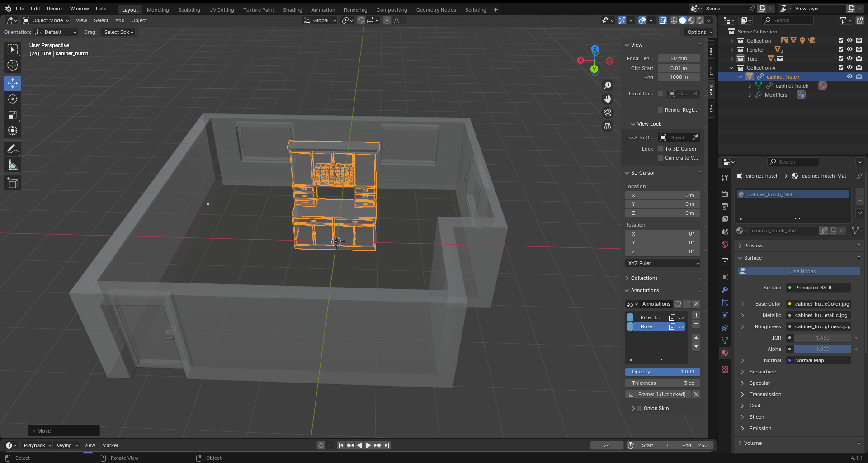The width and height of the screenshot is (868, 463).
Task: Select the Rotate tool
Action: [13, 99]
